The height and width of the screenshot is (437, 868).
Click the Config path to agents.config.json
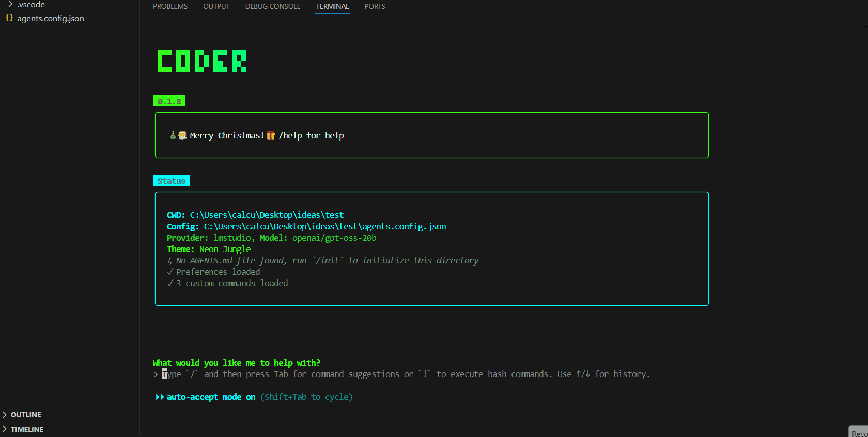click(x=325, y=226)
